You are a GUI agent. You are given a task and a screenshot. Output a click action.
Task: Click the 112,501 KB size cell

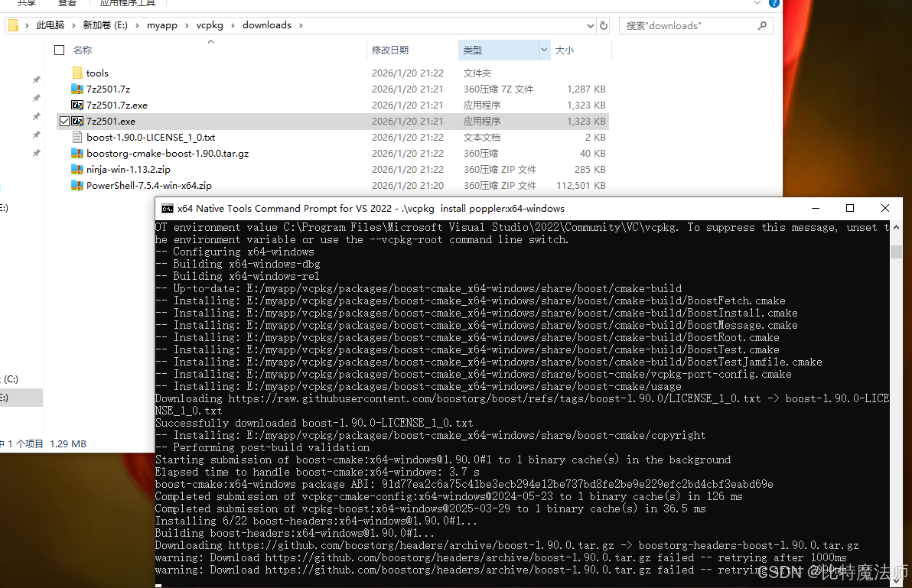pyautogui.click(x=581, y=185)
